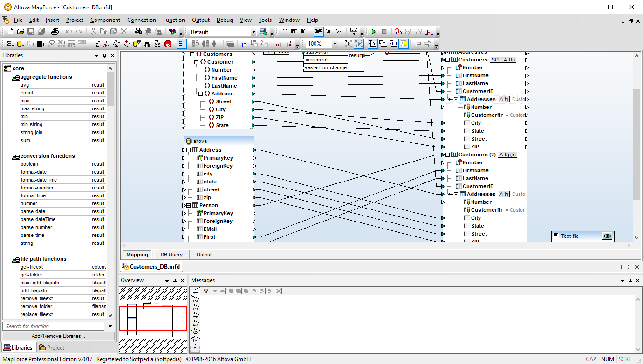This screenshot has height=364, width=643.
Task: Select format-number in conversion functions
Action: pos(37,188)
